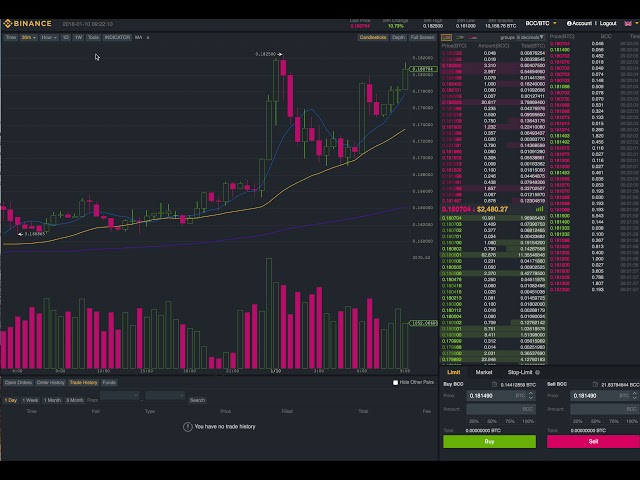Select the Market order tab

pyautogui.click(x=484, y=372)
